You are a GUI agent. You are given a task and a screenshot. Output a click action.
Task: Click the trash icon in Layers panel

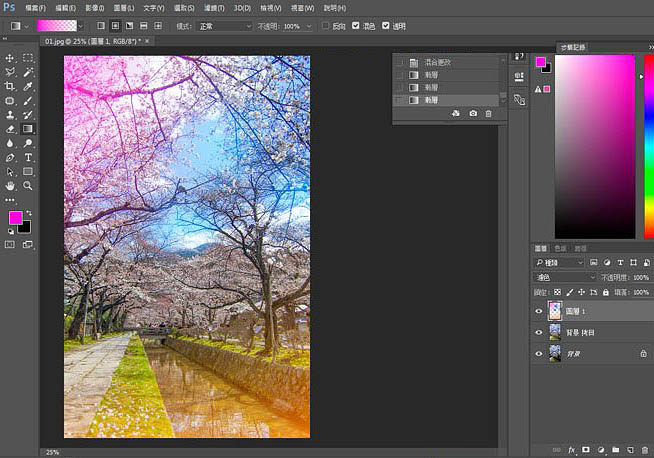click(646, 450)
